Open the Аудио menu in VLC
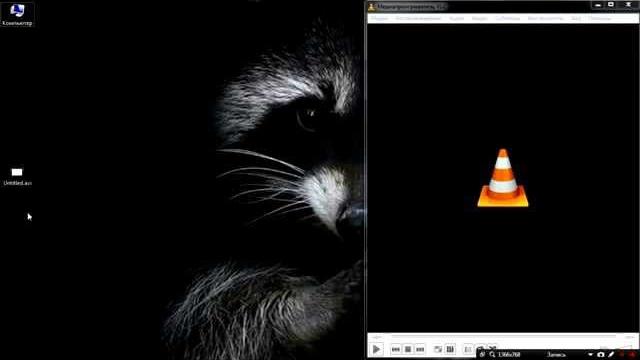This screenshot has width=640, height=360. click(456, 18)
